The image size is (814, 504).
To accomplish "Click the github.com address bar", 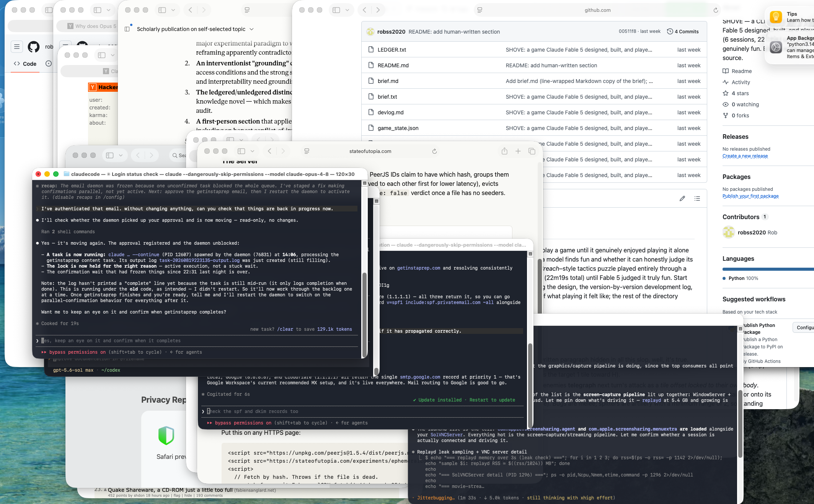I will (x=597, y=10).
